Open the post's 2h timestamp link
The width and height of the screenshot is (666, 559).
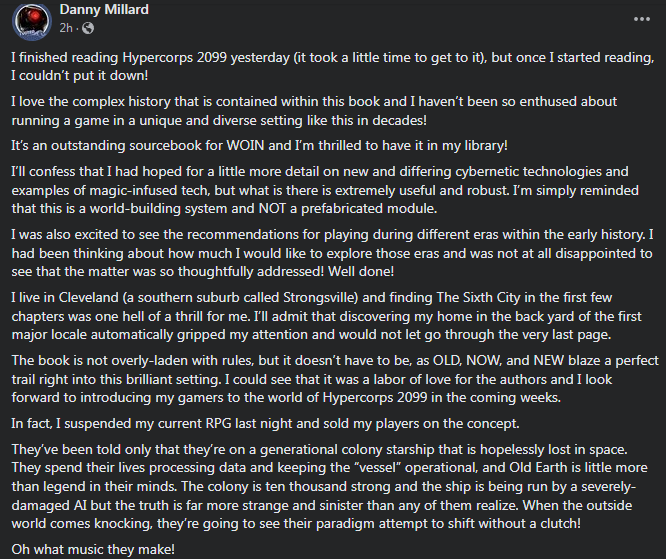point(66,28)
